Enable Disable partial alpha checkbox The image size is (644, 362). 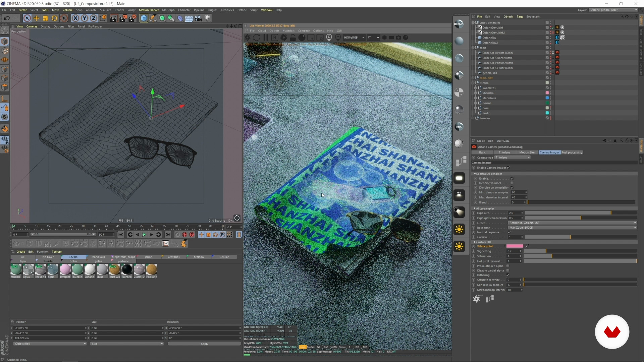tap(507, 270)
